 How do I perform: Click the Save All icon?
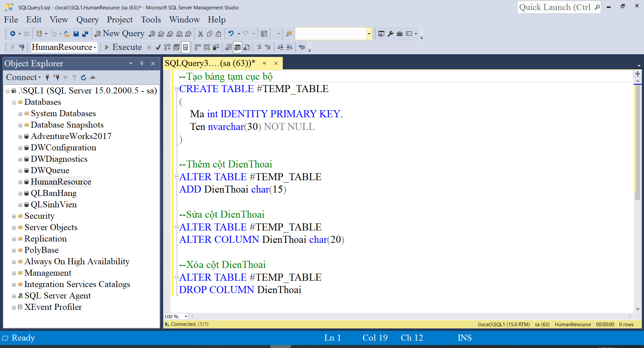tap(85, 33)
